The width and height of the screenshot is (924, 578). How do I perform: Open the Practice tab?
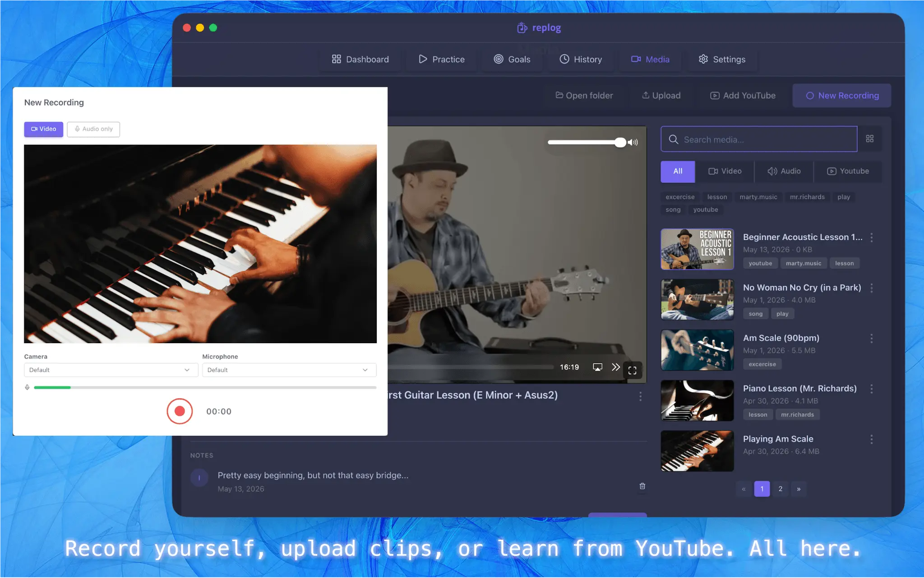click(441, 59)
